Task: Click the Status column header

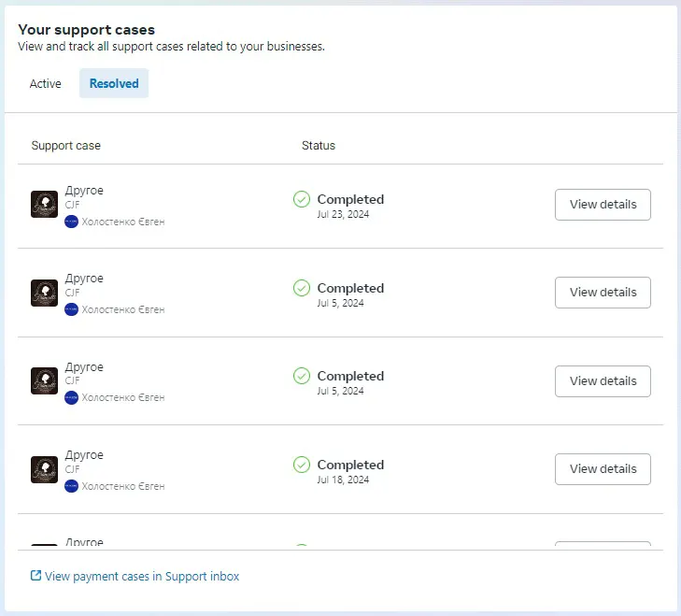Action: [319, 146]
